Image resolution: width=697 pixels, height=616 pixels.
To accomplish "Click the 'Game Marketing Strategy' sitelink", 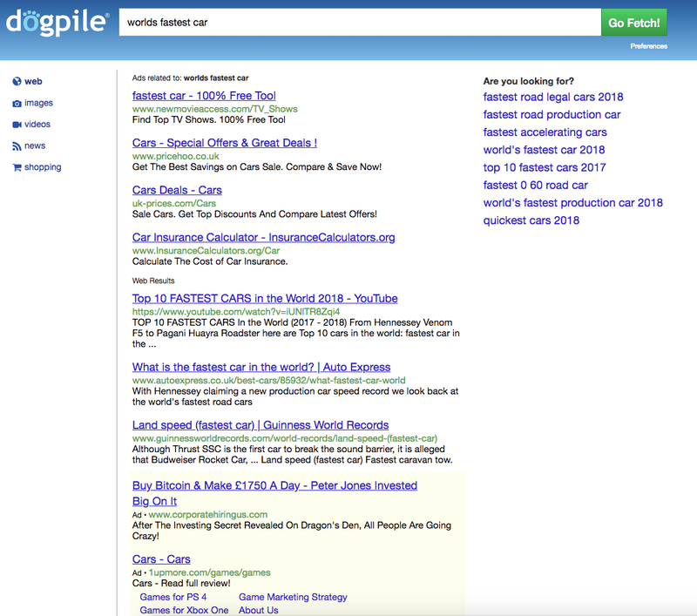I will [x=293, y=597].
